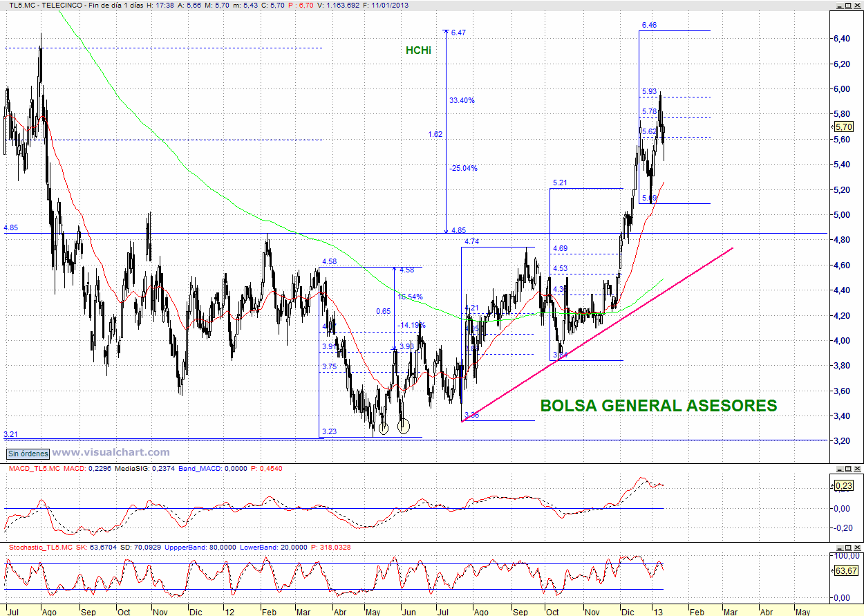Click the "6.46" target level label
The height and width of the screenshot is (616, 864).
pos(649,25)
